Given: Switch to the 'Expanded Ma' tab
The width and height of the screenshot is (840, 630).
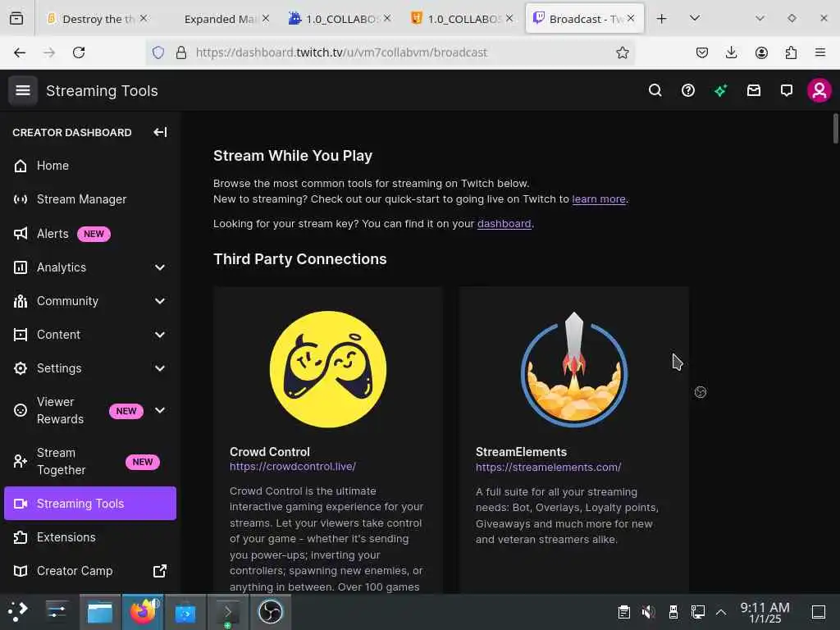Looking at the screenshot, I should (218, 19).
